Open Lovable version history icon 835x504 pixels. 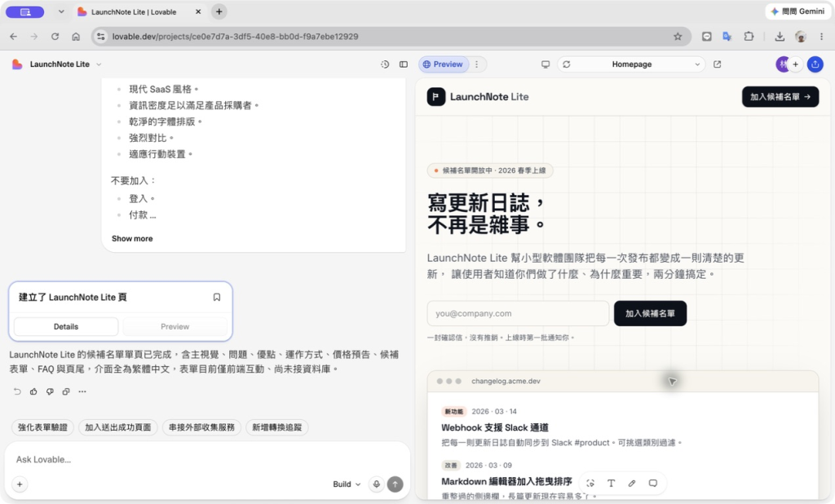point(385,64)
